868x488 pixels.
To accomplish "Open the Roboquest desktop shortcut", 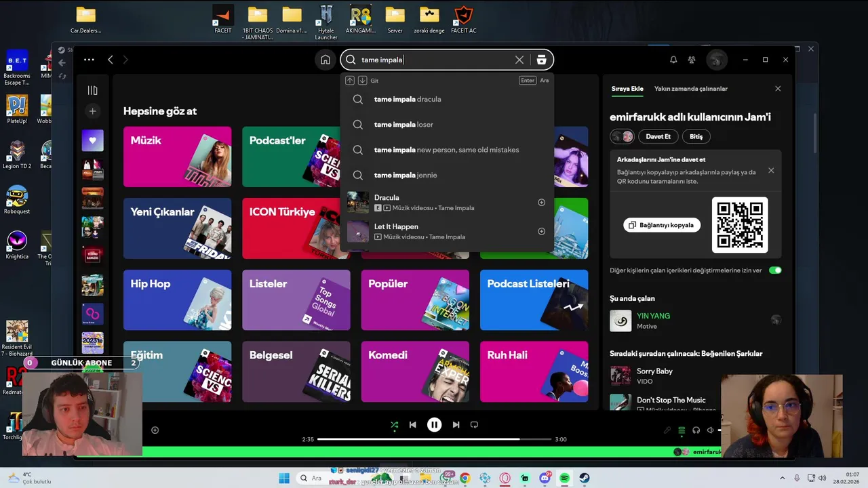I will point(16,201).
